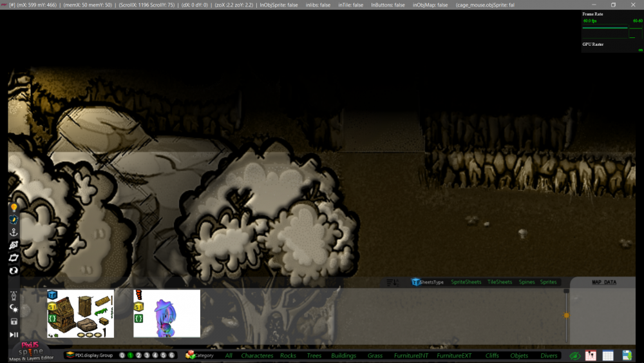The width and height of the screenshot is (644, 363).
Task: Click blue TP badge on buildings sheet
Action: click(x=52, y=295)
